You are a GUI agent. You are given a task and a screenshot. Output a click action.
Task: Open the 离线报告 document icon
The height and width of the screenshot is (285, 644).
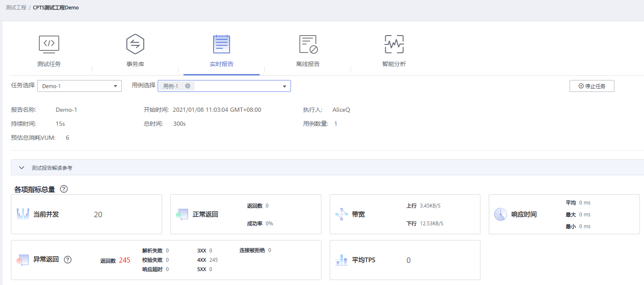308,44
